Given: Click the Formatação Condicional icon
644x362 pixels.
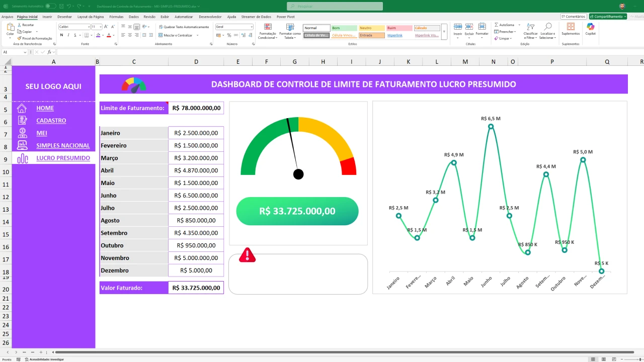Looking at the screenshot, I should 268,27.
